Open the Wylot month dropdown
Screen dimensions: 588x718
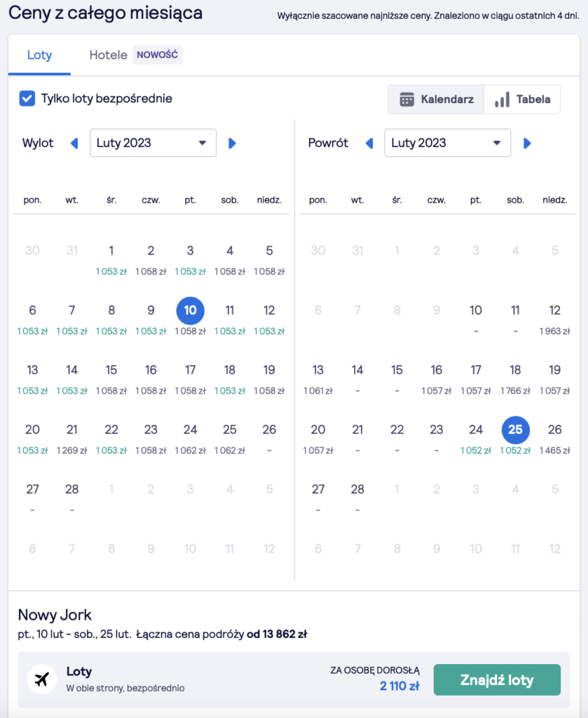point(153,143)
